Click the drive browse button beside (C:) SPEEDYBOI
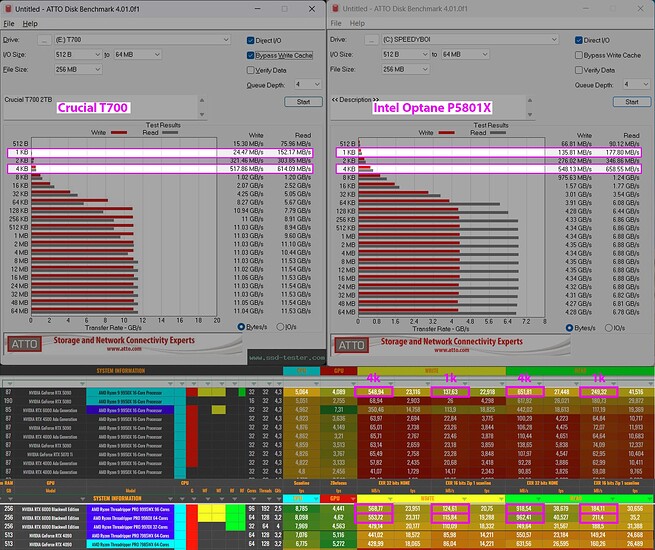Screen dimensions: 655x550 pos(371,40)
